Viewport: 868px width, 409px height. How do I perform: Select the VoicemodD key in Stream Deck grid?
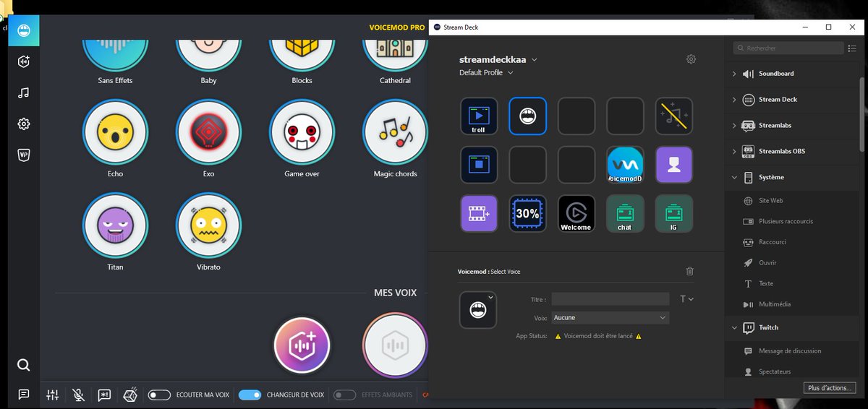(x=625, y=165)
